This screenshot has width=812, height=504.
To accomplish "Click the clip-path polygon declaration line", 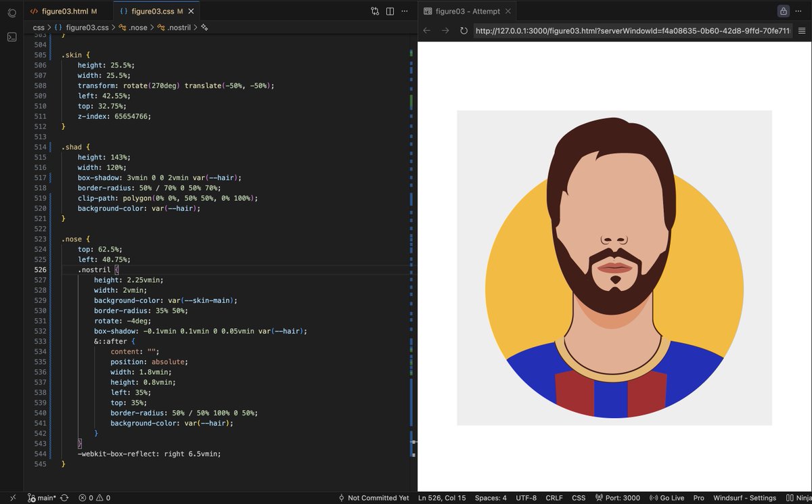I will pyautogui.click(x=168, y=198).
